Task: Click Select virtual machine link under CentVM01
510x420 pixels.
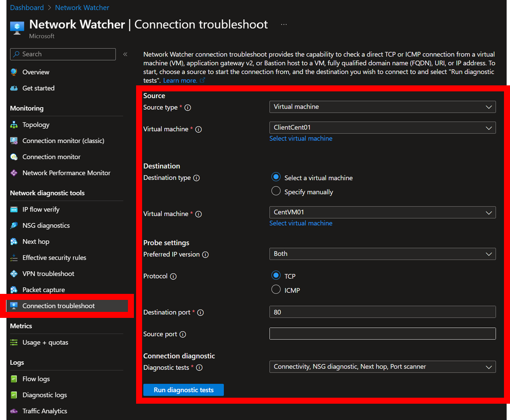Action: tap(301, 224)
